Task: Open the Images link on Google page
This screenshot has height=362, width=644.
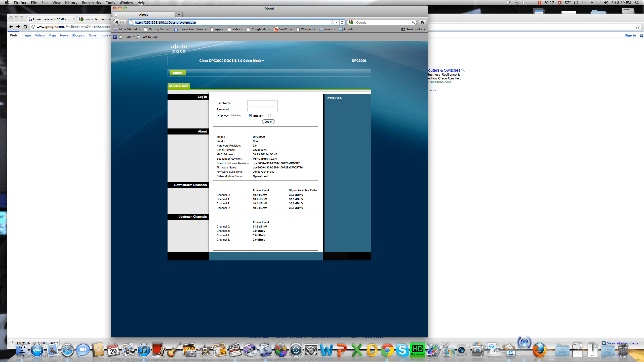Action: 26,35
